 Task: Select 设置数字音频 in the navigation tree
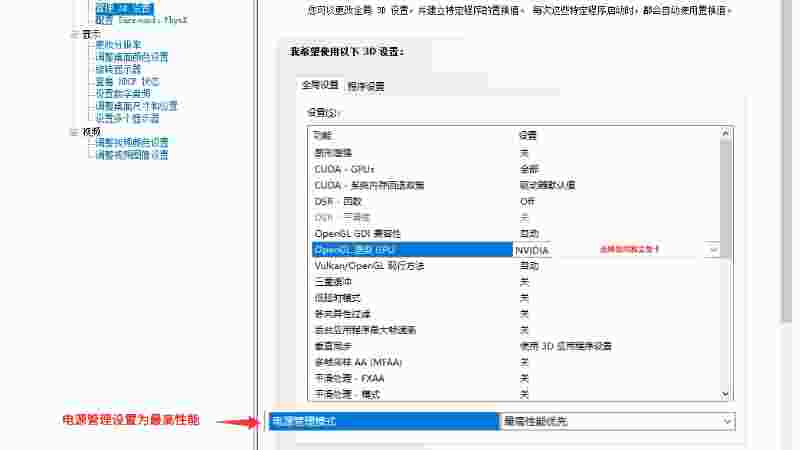[x=124, y=94]
